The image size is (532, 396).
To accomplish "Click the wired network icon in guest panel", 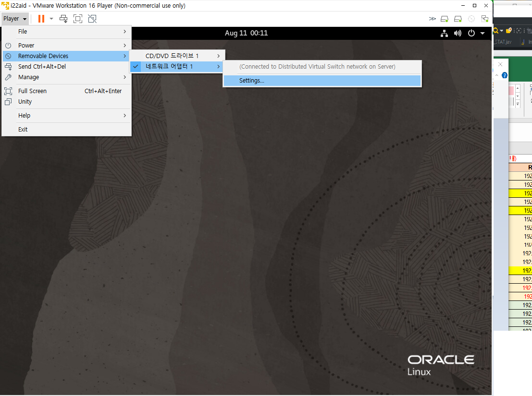I will point(444,33).
